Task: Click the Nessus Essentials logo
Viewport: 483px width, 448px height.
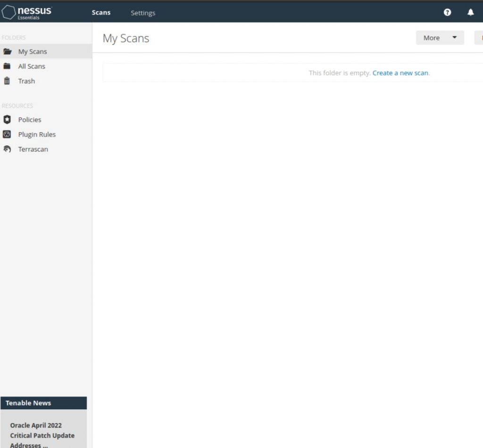Action: [x=26, y=12]
